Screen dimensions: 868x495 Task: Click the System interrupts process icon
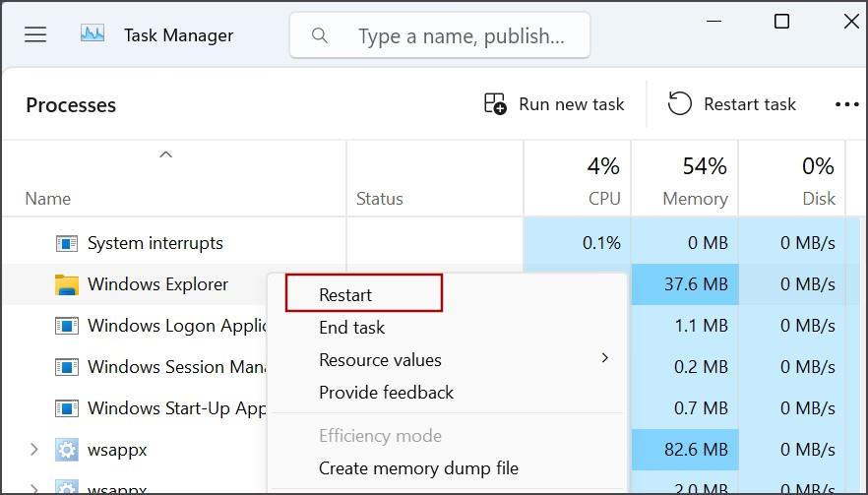click(x=67, y=243)
